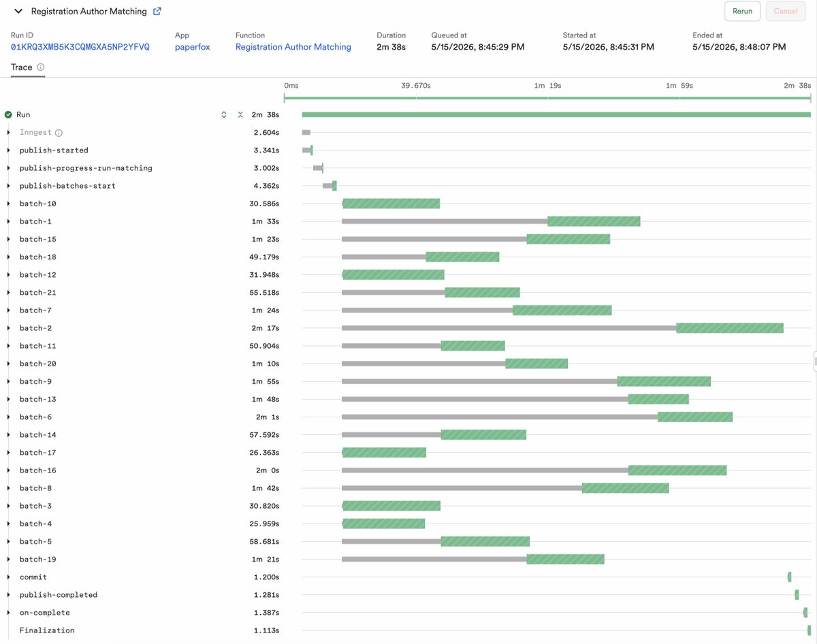The height and width of the screenshot is (644, 817).
Task: Expand the batch-7 step
Action: 9,310
